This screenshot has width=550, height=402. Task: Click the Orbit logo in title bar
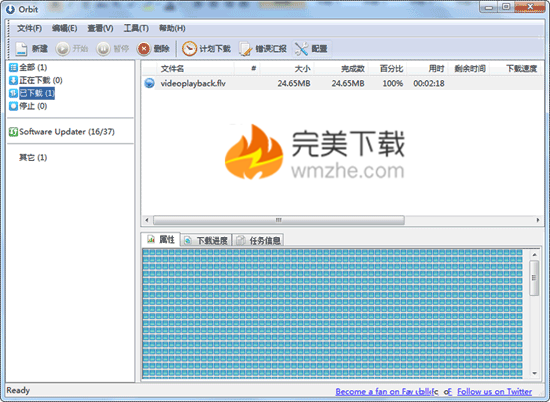pos(11,9)
